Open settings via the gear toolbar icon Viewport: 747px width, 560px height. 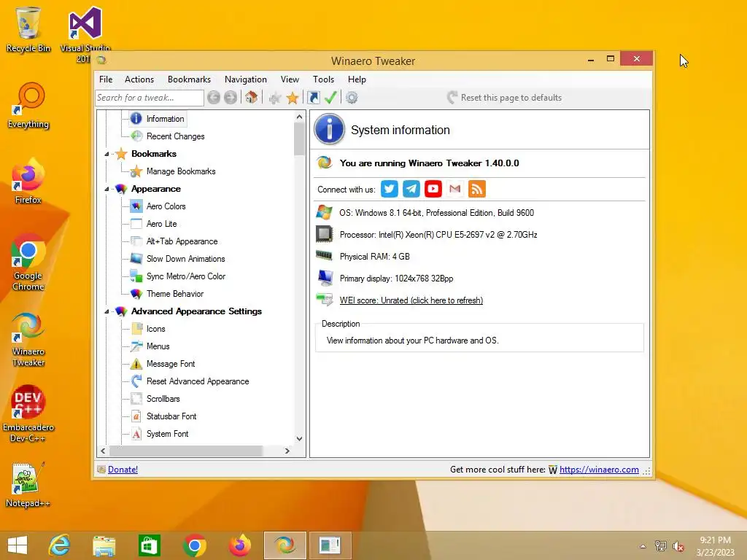point(352,98)
